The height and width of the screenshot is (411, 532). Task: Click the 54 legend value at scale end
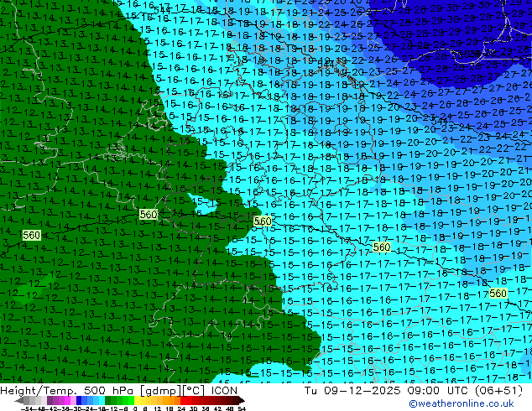click(x=242, y=409)
